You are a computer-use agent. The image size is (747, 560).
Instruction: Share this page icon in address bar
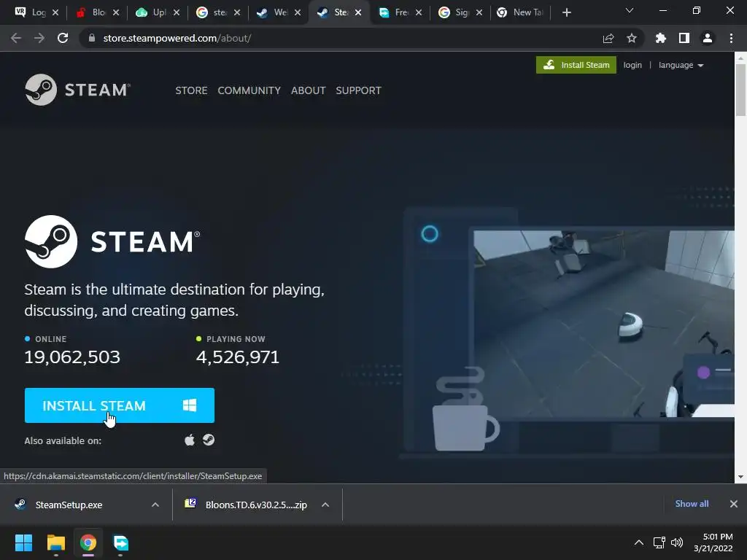[608, 38]
